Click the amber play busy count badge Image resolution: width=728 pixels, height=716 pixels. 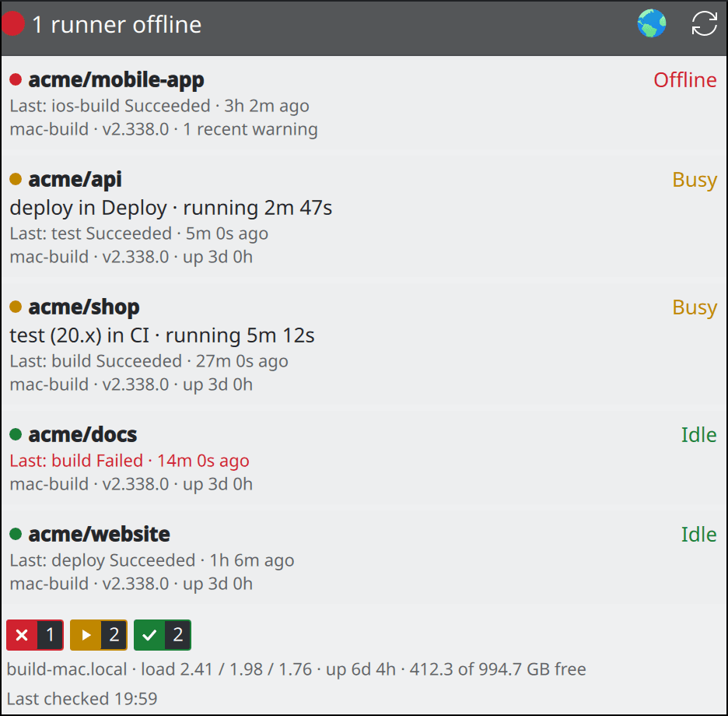click(99, 635)
